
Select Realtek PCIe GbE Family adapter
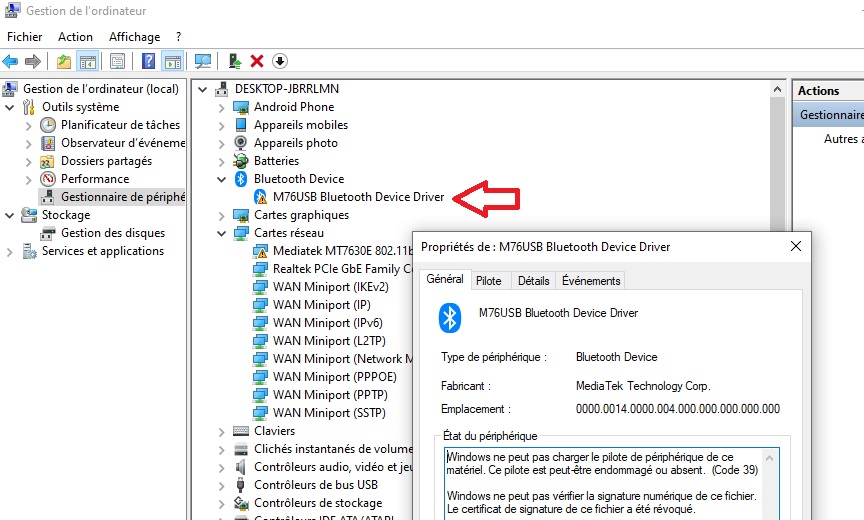pyautogui.click(x=342, y=269)
